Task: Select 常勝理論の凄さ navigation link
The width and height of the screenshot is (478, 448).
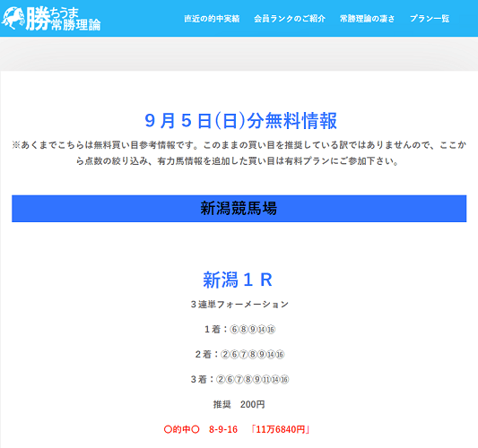Action: tap(368, 19)
